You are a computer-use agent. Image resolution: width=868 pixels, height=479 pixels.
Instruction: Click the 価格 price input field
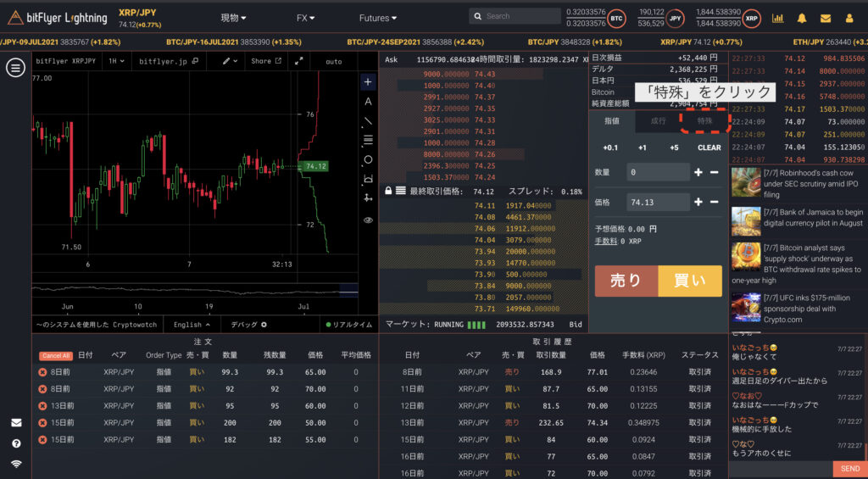(x=658, y=202)
